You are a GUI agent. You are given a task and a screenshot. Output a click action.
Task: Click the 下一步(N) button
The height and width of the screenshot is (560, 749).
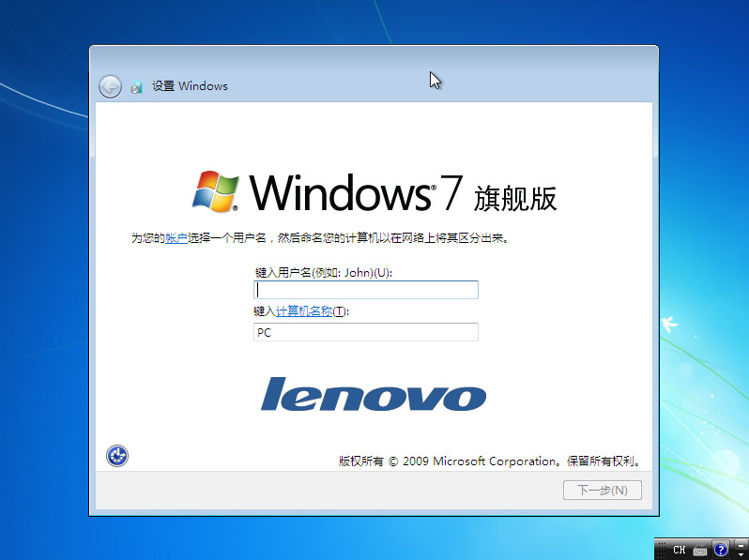(602, 491)
